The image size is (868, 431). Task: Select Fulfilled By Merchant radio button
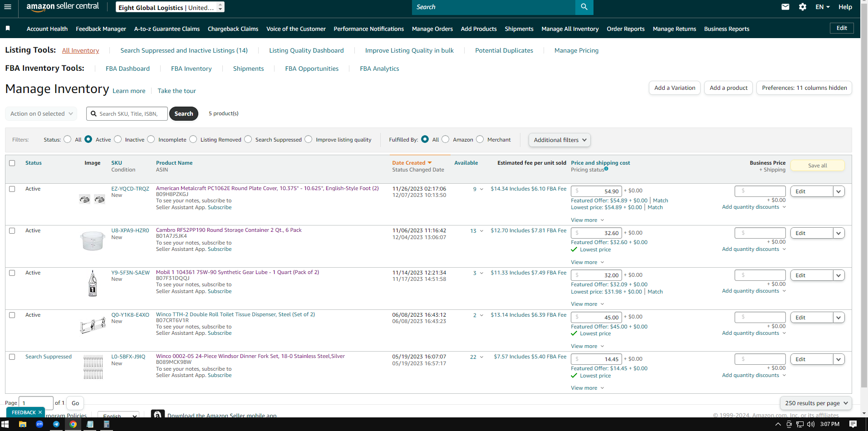click(x=480, y=139)
